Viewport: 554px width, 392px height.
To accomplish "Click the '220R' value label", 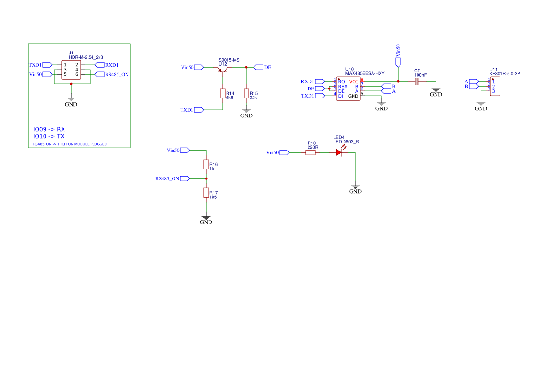I will (x=313, y=148).
